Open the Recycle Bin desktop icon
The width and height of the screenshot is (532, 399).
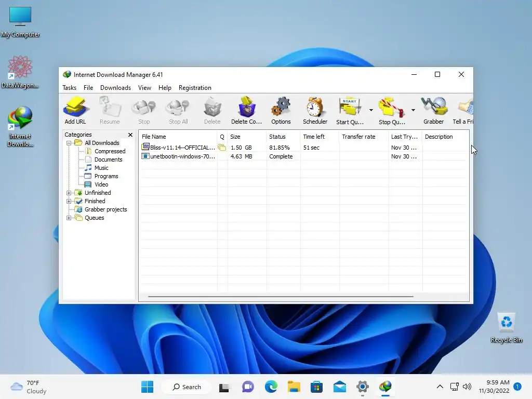click(506, 328)
